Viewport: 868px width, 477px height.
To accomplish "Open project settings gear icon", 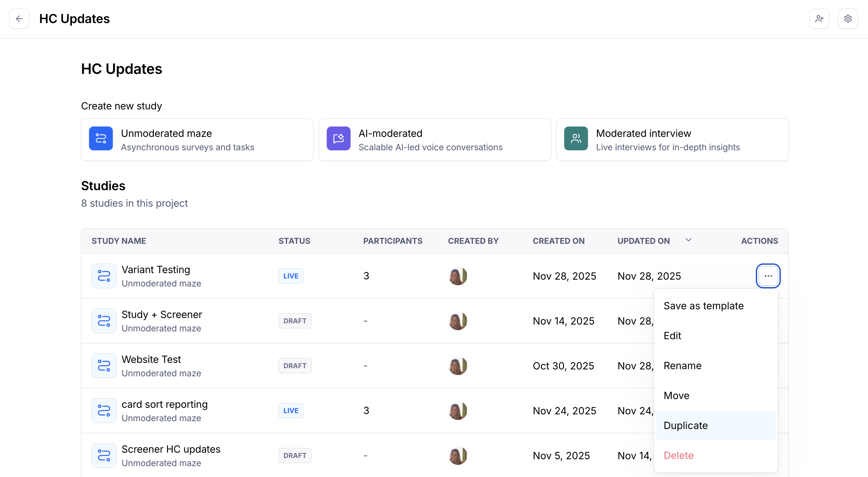I will pos(848,18).
